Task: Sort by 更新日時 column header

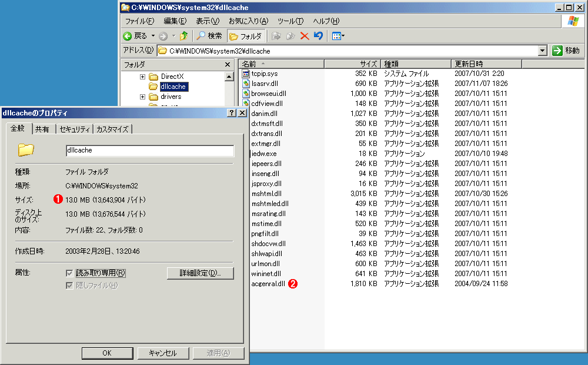Action: (486, 64)
